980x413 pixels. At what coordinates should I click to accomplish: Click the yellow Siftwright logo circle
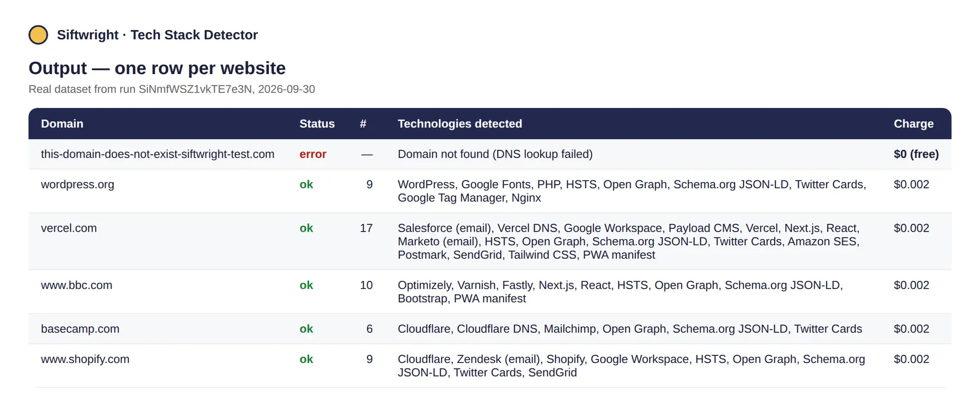38,35
